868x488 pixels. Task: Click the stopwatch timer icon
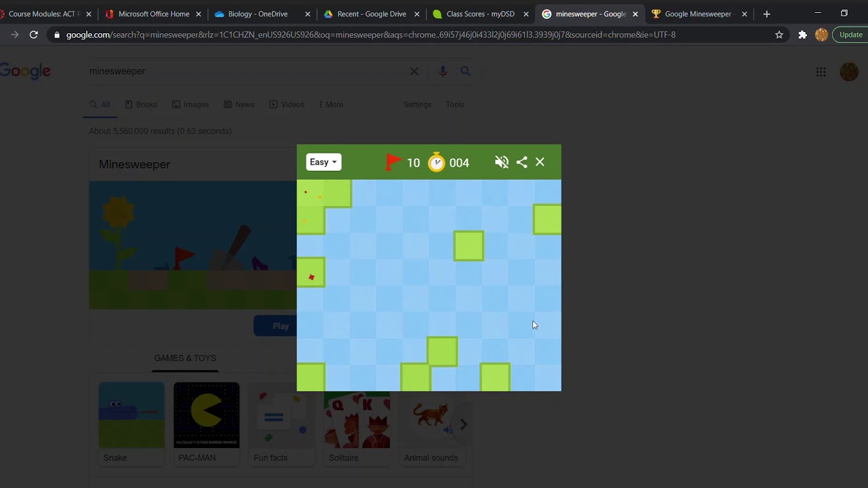click(x=437, y=162)
